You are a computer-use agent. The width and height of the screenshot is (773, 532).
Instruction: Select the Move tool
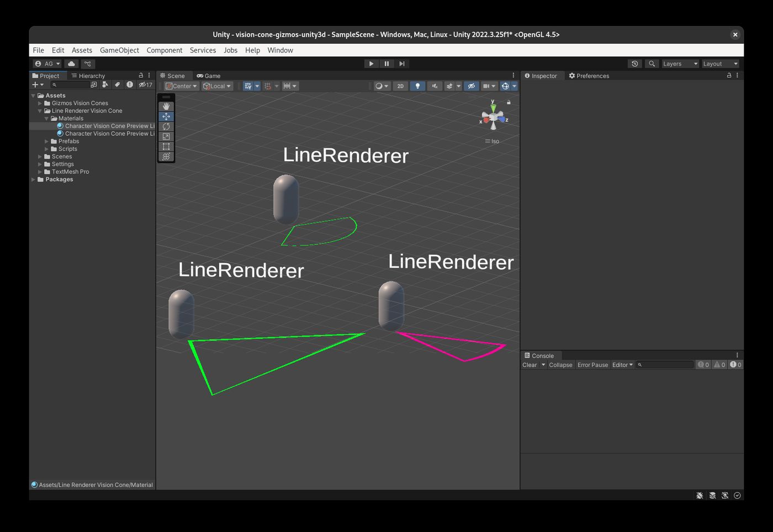pos(166,116)
